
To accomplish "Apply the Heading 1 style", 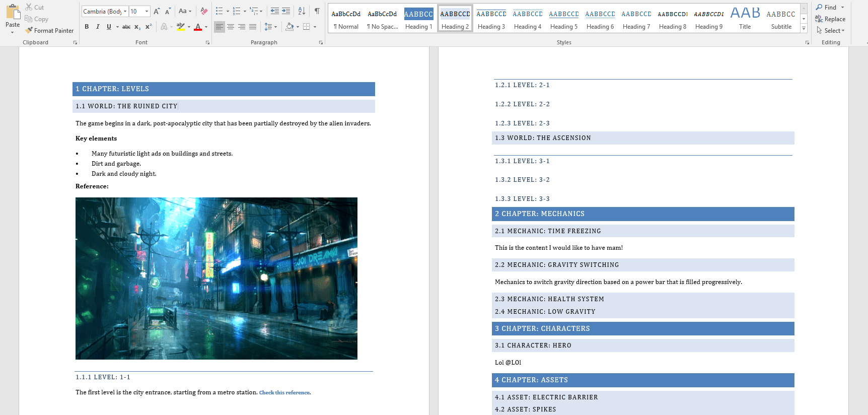I will click(418, 19).
